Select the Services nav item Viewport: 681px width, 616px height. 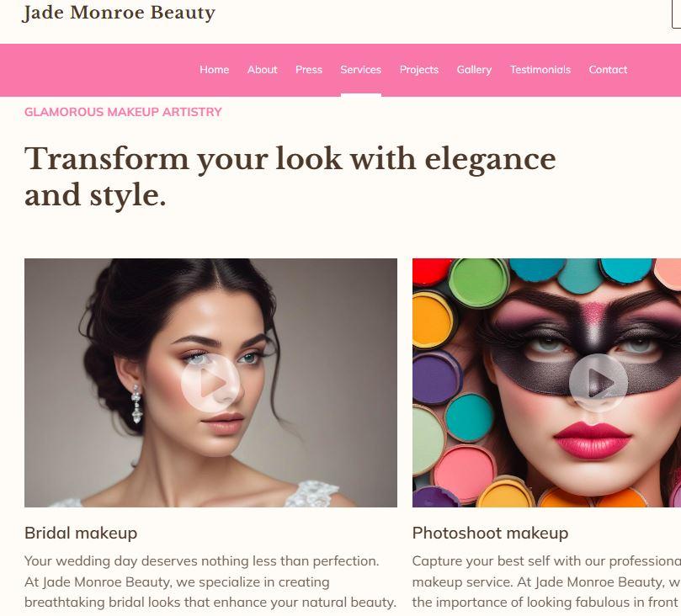pos(361,70)
